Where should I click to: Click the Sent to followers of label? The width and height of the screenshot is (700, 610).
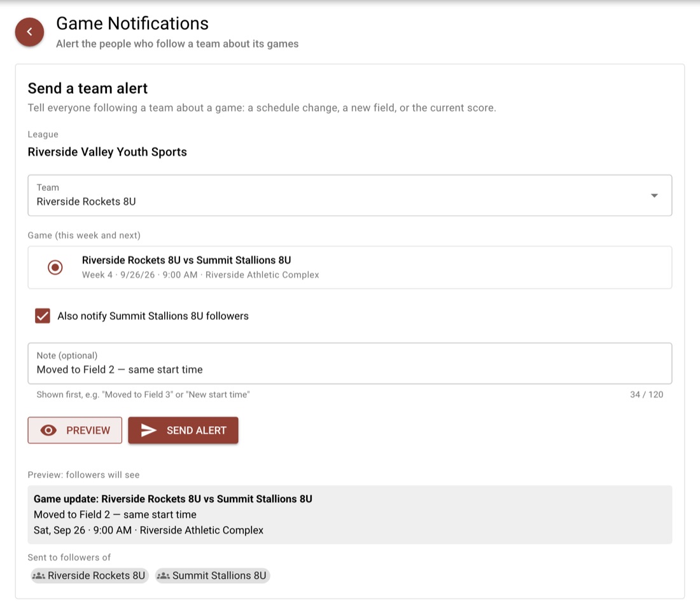[69, 557]
